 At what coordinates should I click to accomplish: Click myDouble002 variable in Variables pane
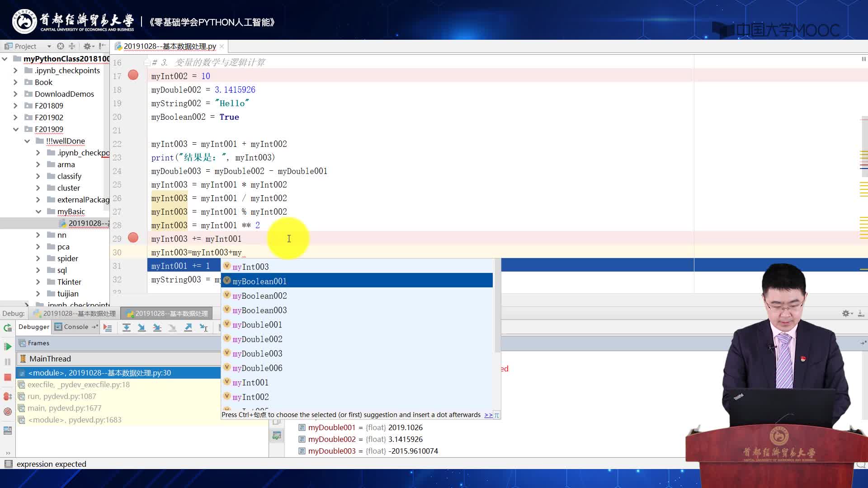(331, 439)
